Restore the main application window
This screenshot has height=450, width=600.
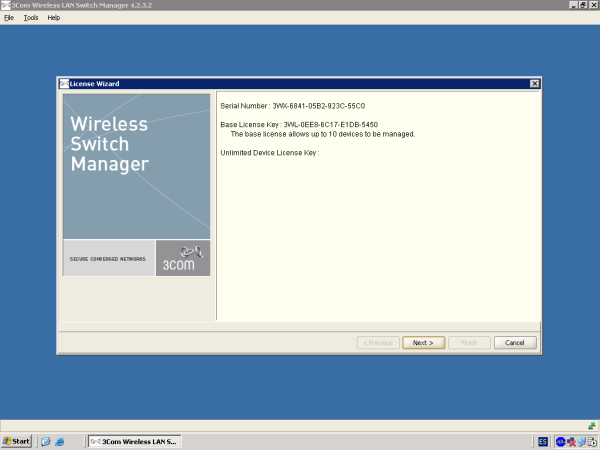click(583, 5)
